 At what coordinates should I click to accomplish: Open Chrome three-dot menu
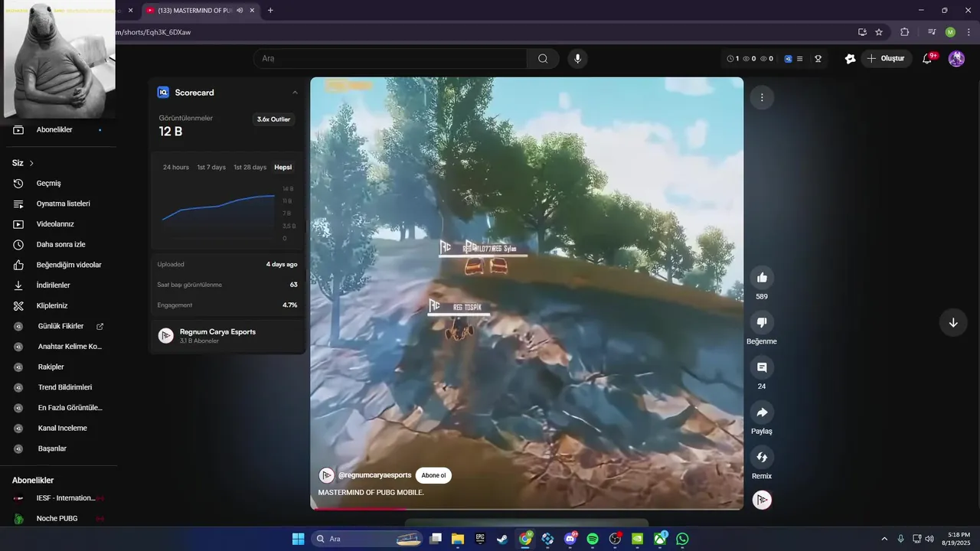pyautogui.click(x=969, y=32)
